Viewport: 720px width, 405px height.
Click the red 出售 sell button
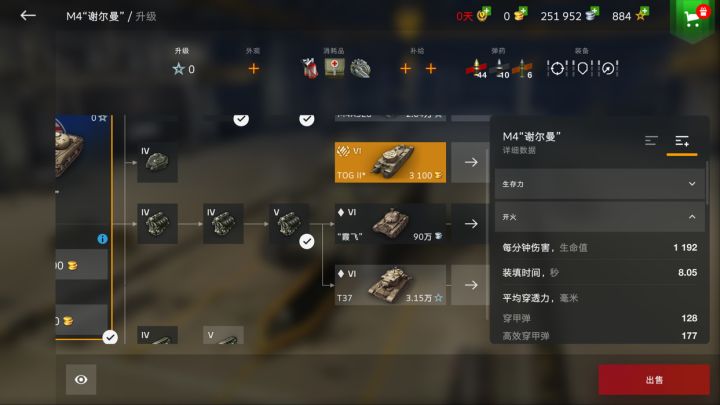[654, 380]
